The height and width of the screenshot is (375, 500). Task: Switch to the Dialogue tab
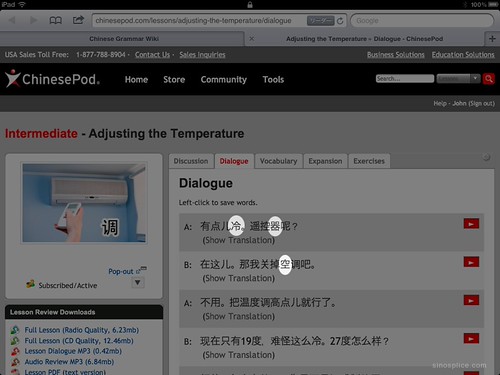(234, 161)
